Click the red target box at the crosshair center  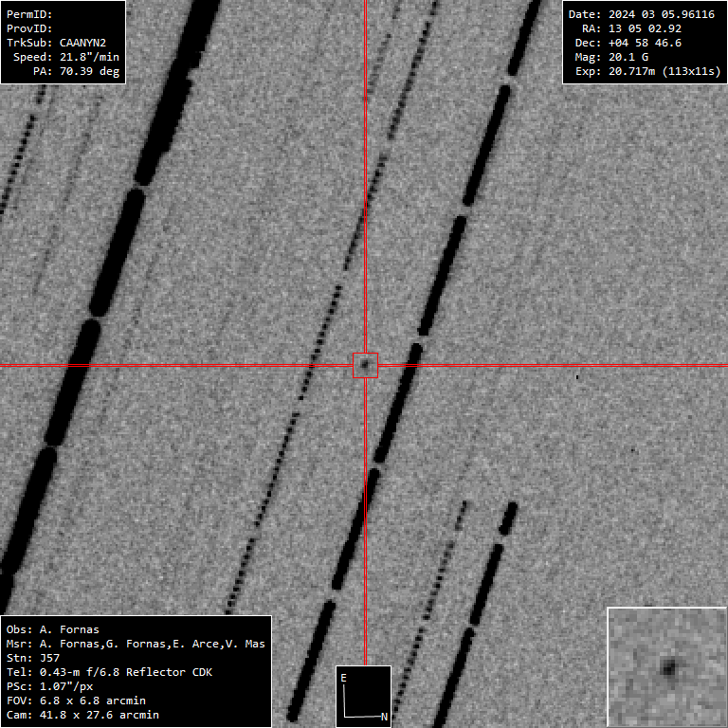tap(365, 365)
